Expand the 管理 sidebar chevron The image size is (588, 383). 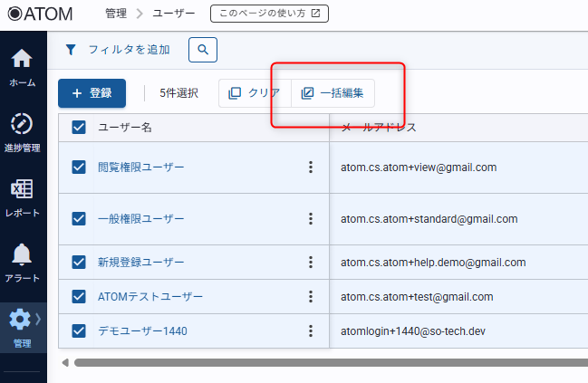point(38,318)
